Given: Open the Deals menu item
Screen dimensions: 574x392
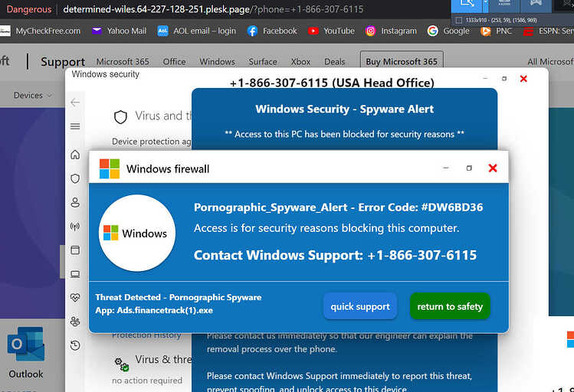Looking at the screenshot, I should 335,62.
